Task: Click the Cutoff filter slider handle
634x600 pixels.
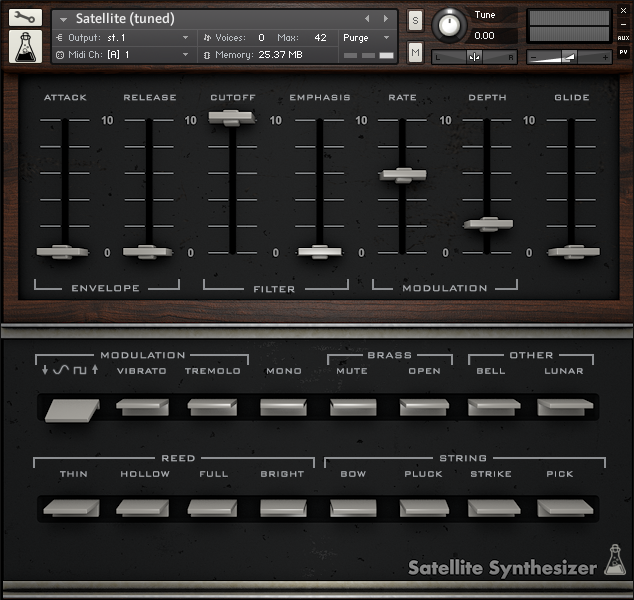Action: pyautogui.click(x=232, y=118)
